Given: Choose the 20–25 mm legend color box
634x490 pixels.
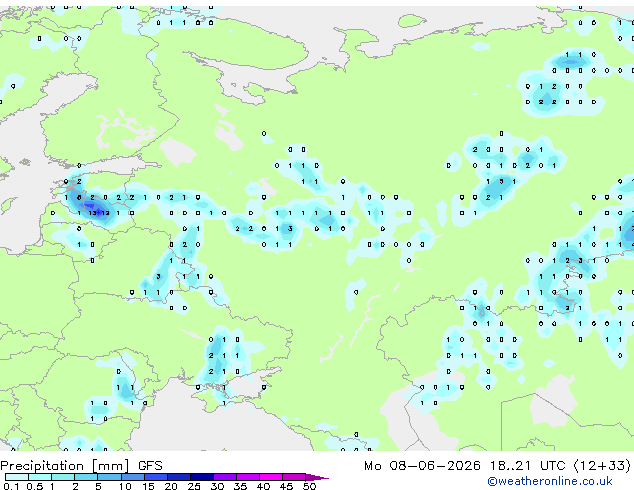Looking at the screenshot, I should pos(179,477).
